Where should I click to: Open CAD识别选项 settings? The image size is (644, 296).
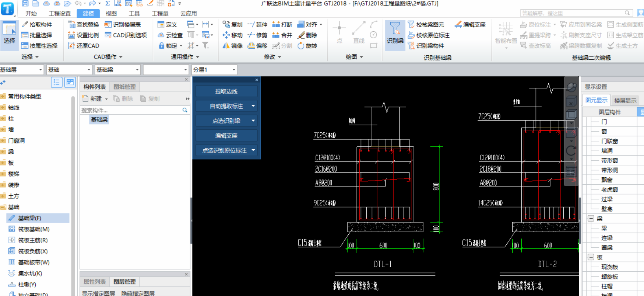pos(126,35)
